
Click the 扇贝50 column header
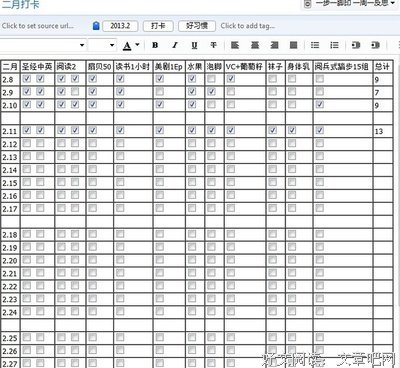click(x=99, y=67)
